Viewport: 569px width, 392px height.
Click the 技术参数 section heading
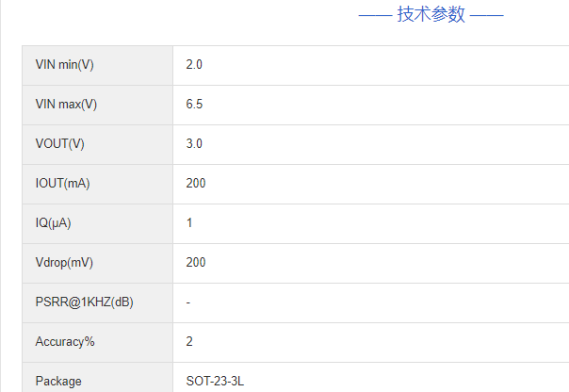tap(431, 15)
